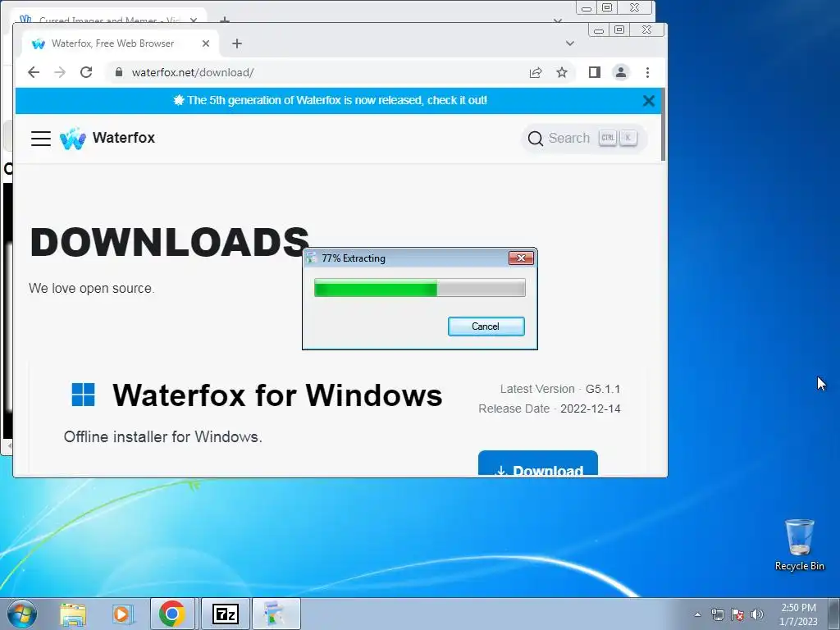
Task: View site info padlock icon
Action: point(119,72)
